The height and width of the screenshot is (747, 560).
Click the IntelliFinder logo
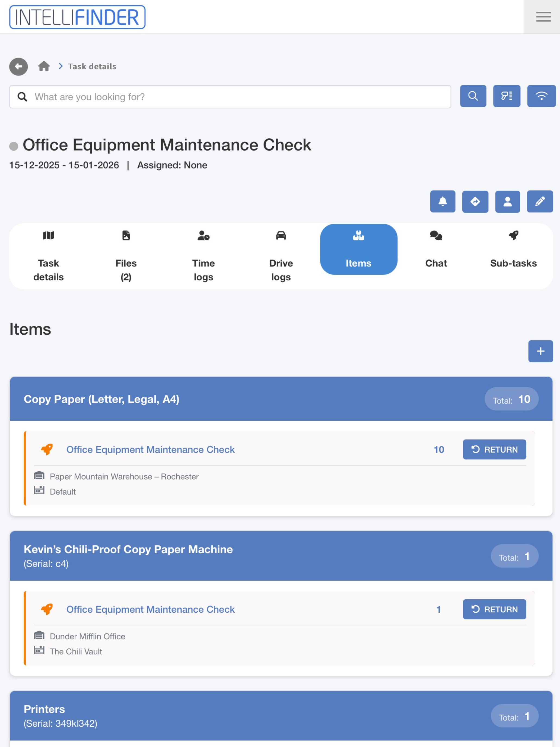click(x=77, y=17)
